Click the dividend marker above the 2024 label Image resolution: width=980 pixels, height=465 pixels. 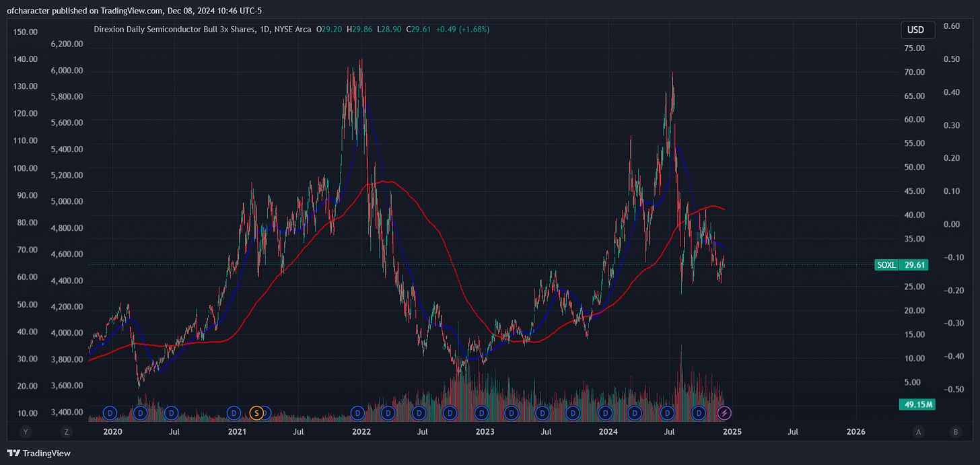[x=605, y=412]
